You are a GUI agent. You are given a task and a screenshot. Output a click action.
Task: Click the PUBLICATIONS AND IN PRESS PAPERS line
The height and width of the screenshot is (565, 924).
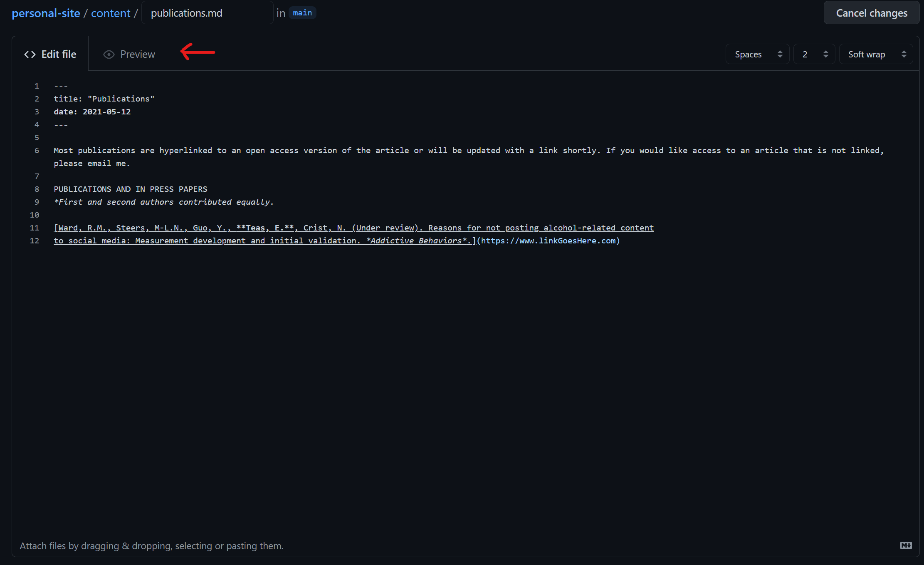(130, 189)
